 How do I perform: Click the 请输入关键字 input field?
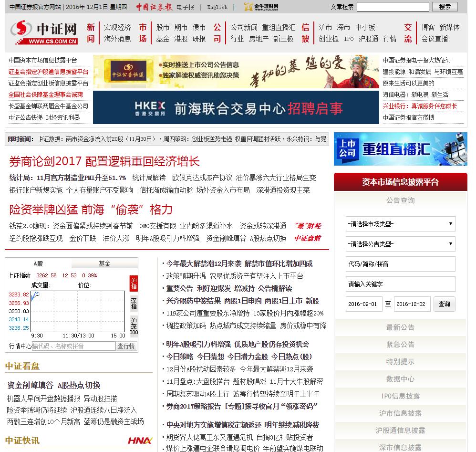click(401, 284)
